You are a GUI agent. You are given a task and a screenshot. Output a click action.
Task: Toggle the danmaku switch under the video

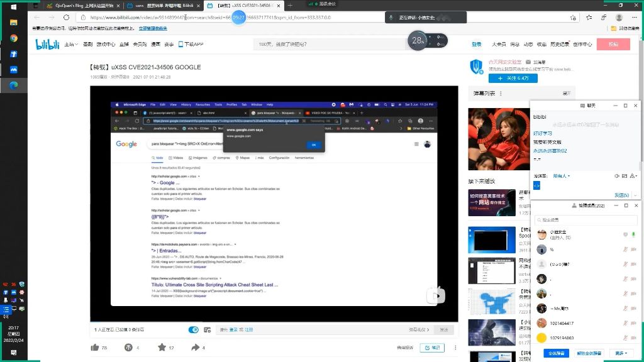click(x=194, y=330)
